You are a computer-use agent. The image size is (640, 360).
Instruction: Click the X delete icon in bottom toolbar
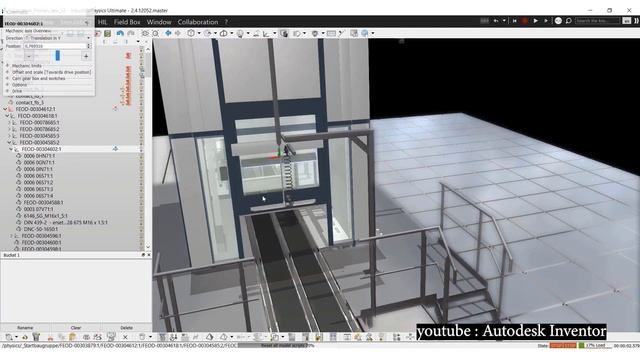pos(125,337)
